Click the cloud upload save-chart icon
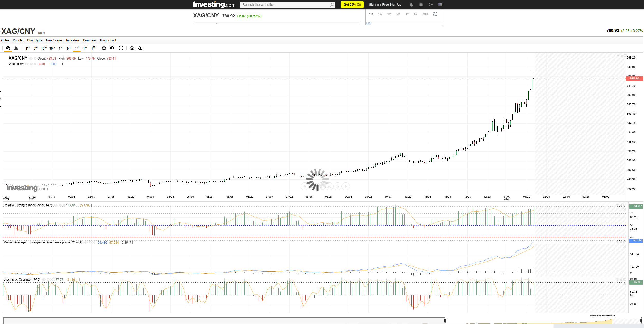 coord(140,48)
